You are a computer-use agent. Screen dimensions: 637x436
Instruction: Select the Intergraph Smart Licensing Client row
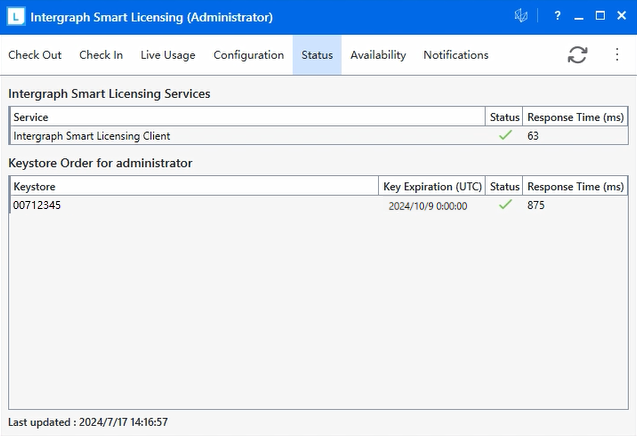point(92,136)
